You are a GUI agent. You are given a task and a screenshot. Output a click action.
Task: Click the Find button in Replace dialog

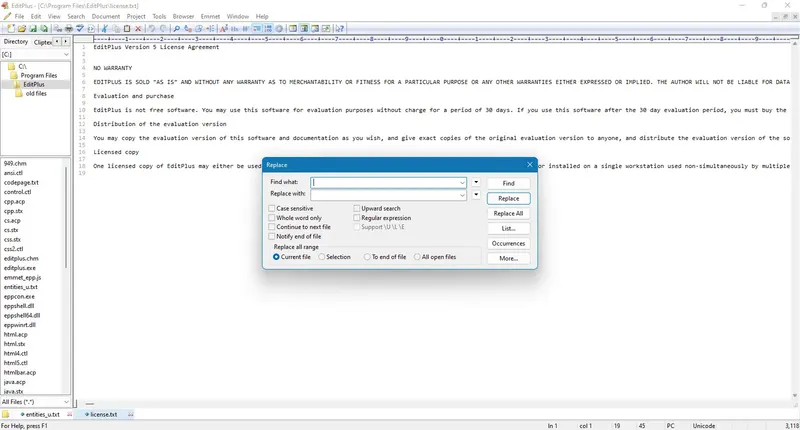click(x=508, y=183)
